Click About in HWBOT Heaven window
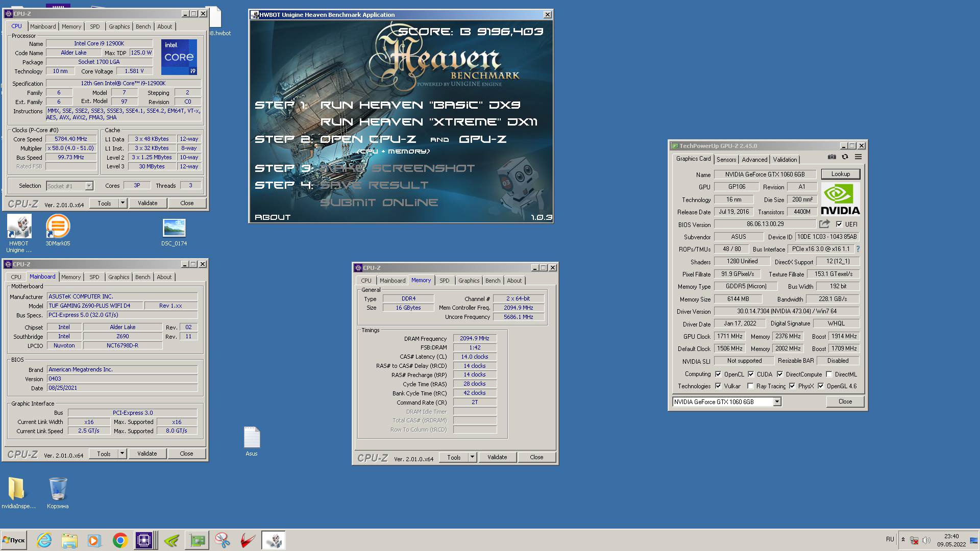This screenshot has height=551, width=980. (x=273, y=217)
